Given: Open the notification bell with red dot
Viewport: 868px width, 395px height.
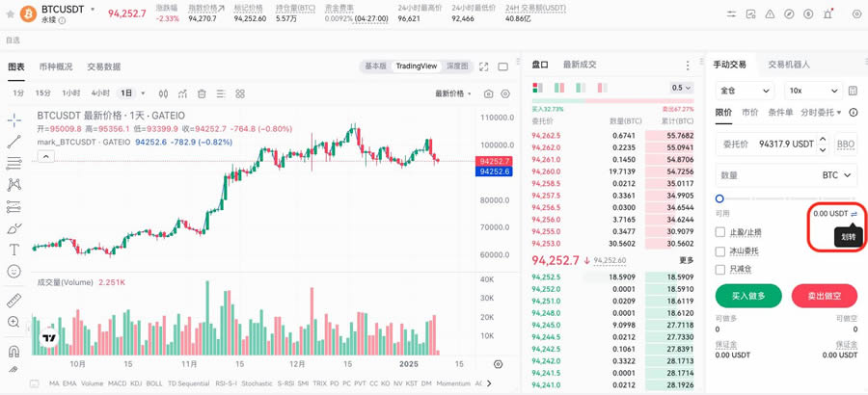Looking at the screenshot, I should coord(828,13).
